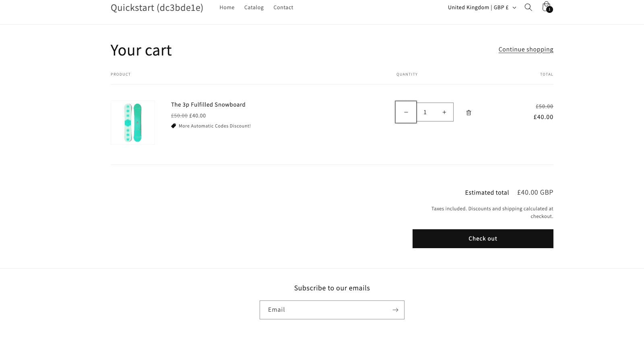Increase quantity with the plus icon
The image size is (644, 362).
pyautogui.click(x=444, y=112)
